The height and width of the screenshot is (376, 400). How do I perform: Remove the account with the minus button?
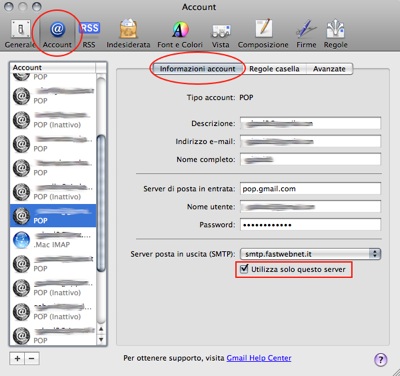click(x=32, y=359)
